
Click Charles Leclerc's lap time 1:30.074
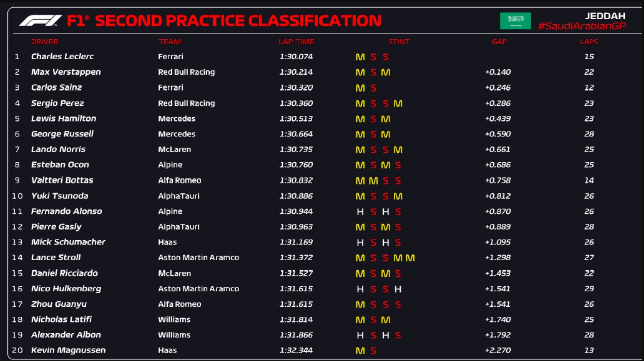point(296,57)
